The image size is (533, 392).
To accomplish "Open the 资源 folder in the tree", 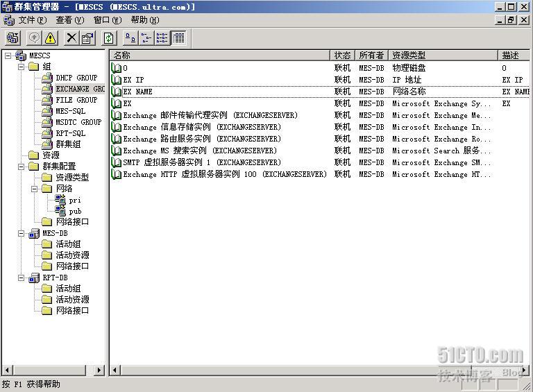I will click(51, 155).
